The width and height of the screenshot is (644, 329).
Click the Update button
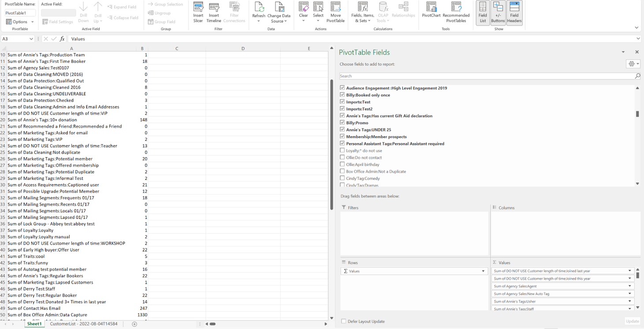click(632, 322)
